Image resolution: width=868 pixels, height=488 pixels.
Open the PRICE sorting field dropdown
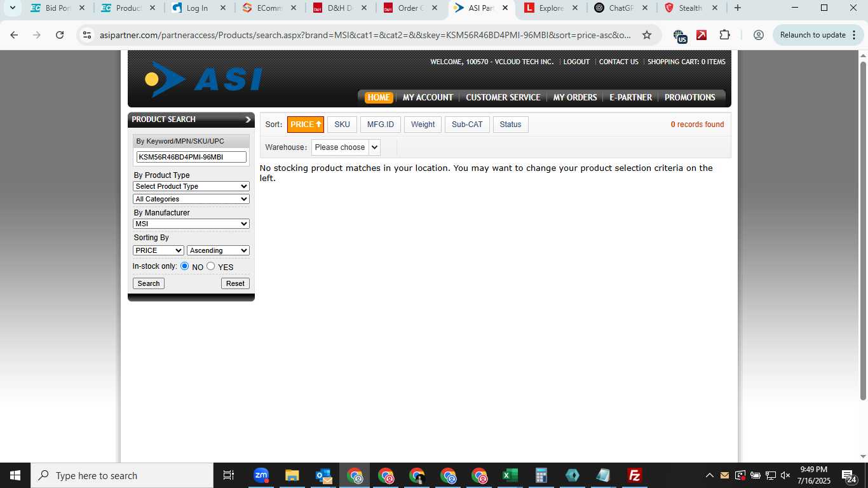tap(158, 250)
